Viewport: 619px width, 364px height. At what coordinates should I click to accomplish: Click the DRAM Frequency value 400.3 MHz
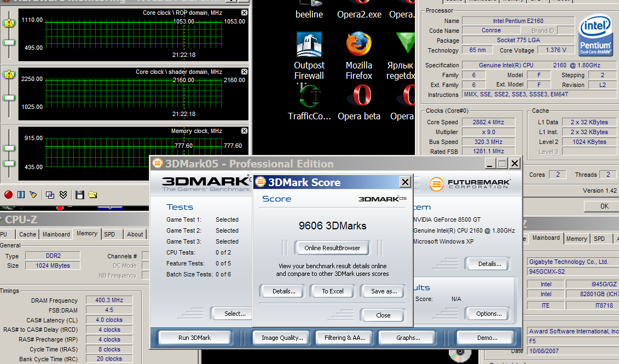pyautogui.click(x=109, y=300)
